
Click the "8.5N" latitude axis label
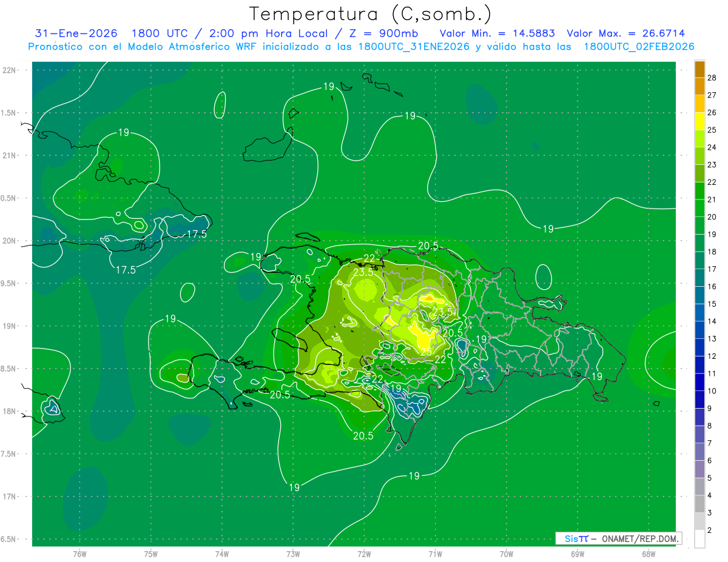tap(8, 369)
